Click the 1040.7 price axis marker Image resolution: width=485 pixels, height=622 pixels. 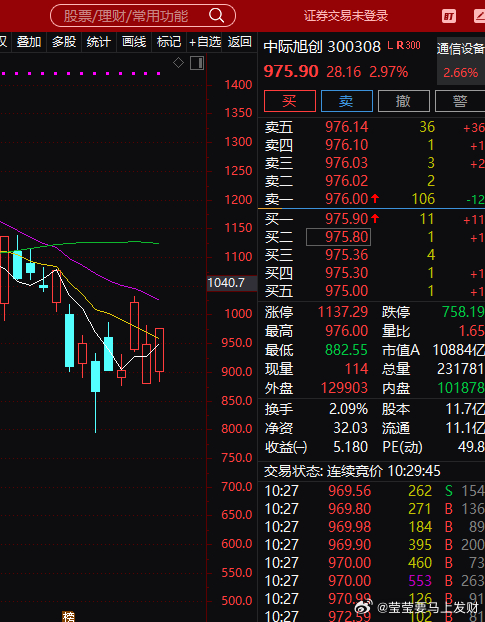[x=232, y=283]
